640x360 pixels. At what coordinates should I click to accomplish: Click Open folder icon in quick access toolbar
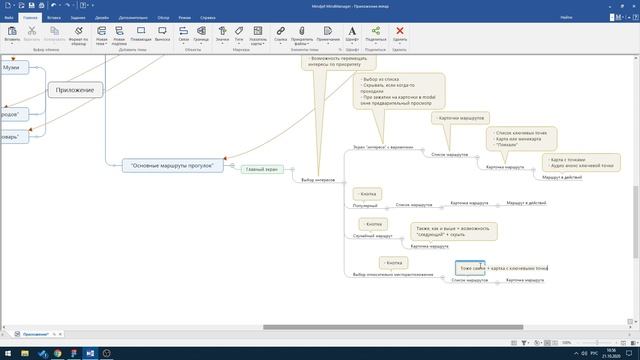click(21, 5)
